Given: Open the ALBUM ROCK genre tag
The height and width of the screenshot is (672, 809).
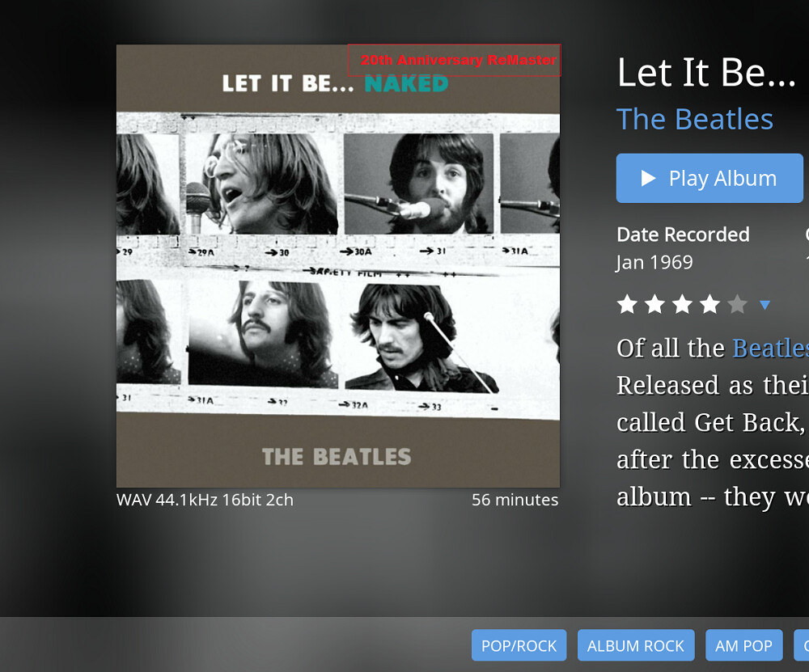Looking at the screenshot, I should 635,645.
